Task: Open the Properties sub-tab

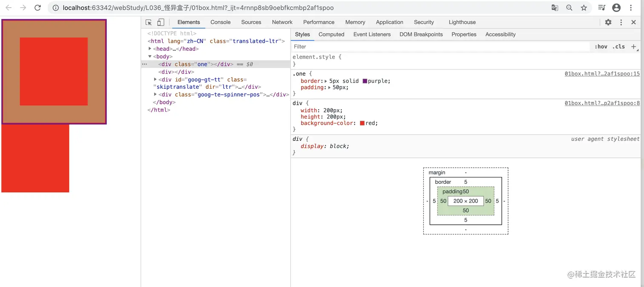Action: [x=464, y=35]
